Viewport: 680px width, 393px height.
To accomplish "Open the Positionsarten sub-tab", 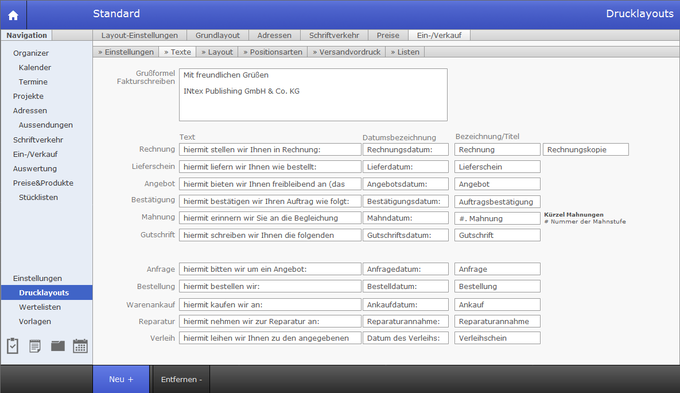I will [273, 52].
